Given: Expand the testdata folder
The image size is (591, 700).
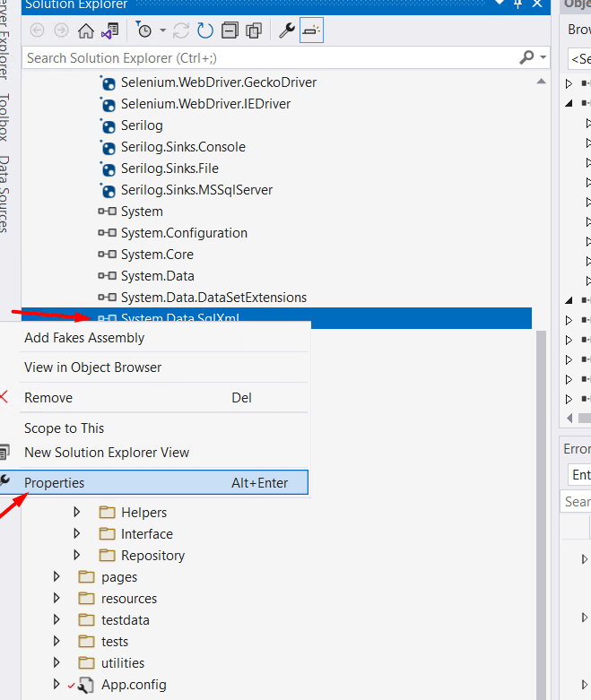Looking at the screenshot, I should tap(56, 619).
